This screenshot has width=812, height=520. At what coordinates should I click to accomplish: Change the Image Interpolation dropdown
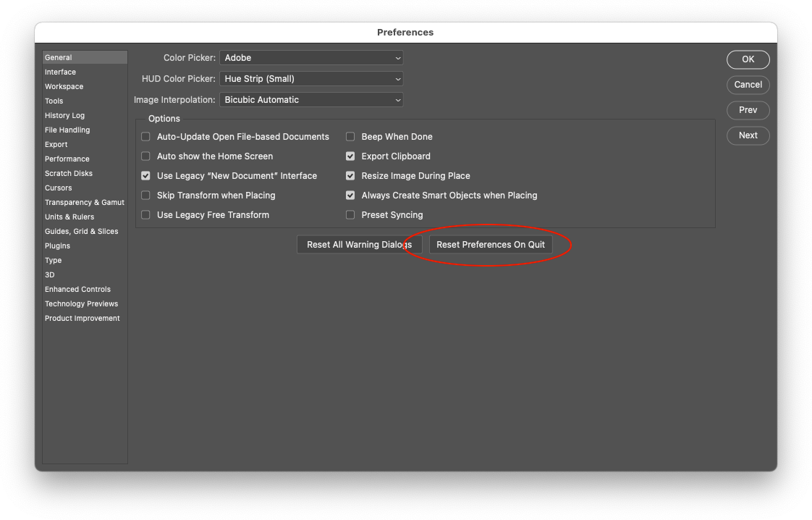[x=311, y=99]
